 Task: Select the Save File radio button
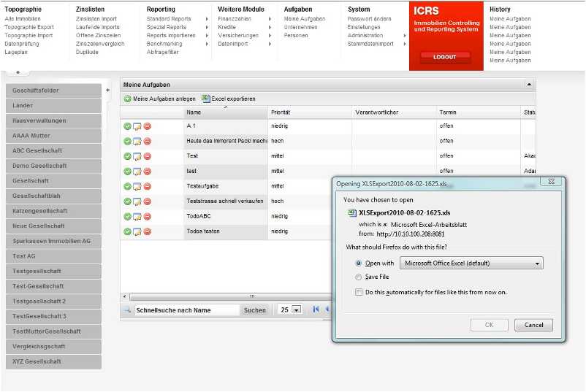[358, 277]
